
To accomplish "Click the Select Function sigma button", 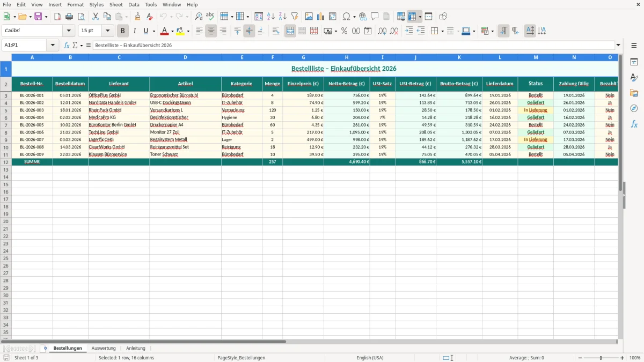I will (75, 45).
